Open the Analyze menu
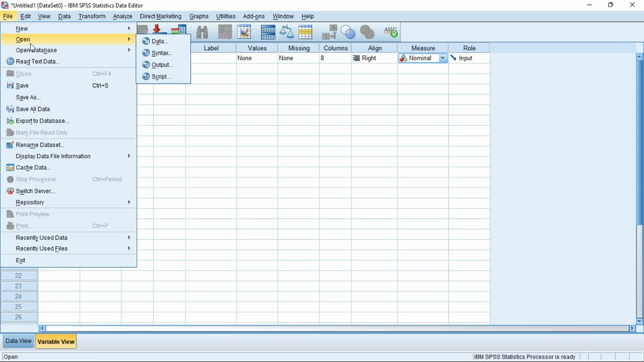The height and width of the screenshot is (362, 644). (x=122, y=16)
